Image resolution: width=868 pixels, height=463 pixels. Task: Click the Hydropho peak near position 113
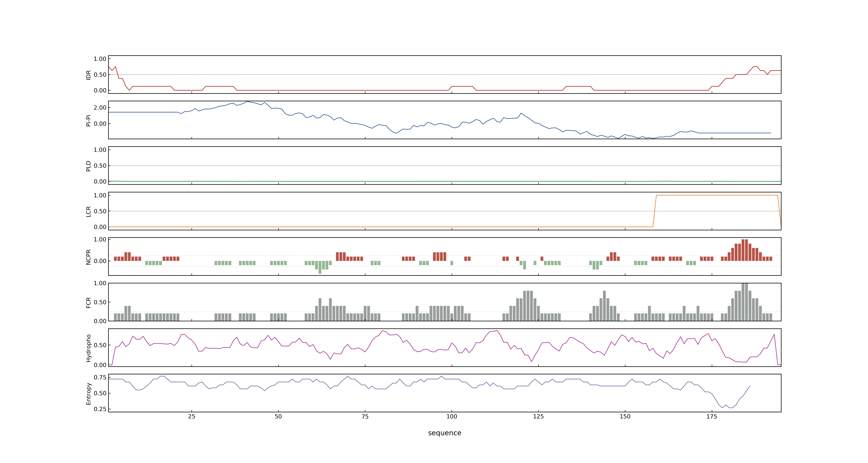(x=497, y=331)
